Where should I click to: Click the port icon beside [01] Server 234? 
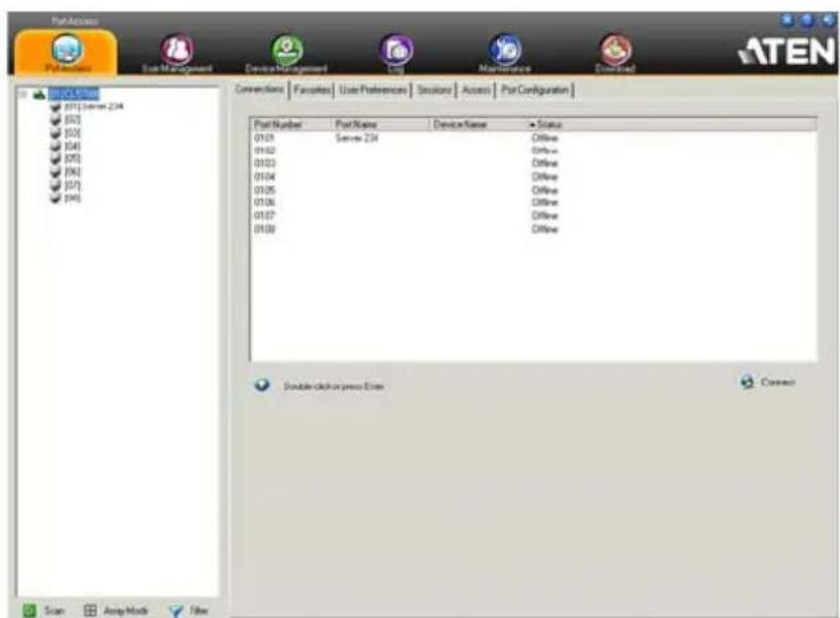coord(55,106)
